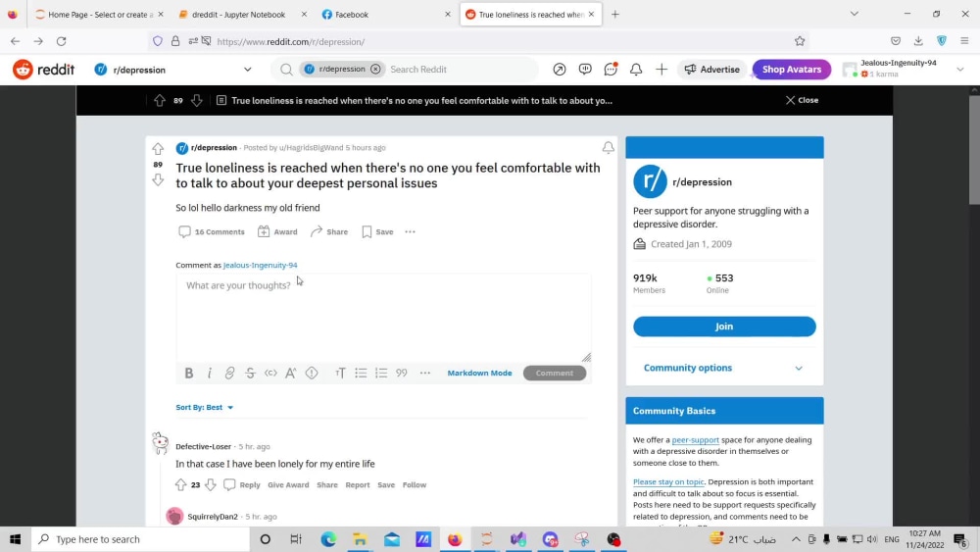Open notifications bell in header
This screenshot has width=980, height=552.
click(x=636, y=70)
